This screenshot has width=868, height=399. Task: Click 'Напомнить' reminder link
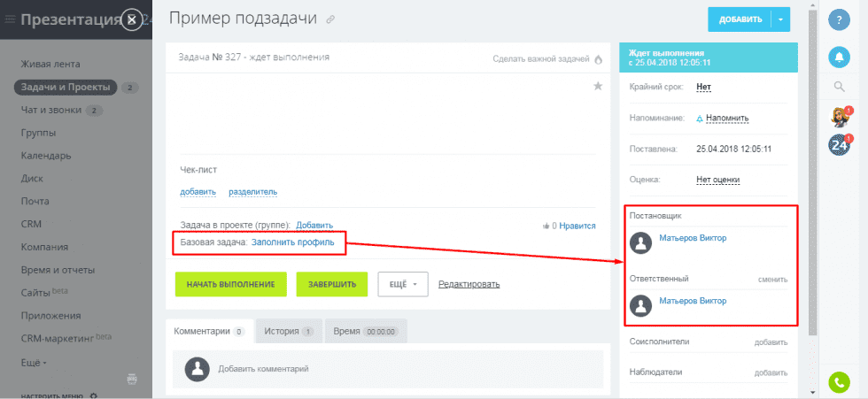[x=727, y=119]
